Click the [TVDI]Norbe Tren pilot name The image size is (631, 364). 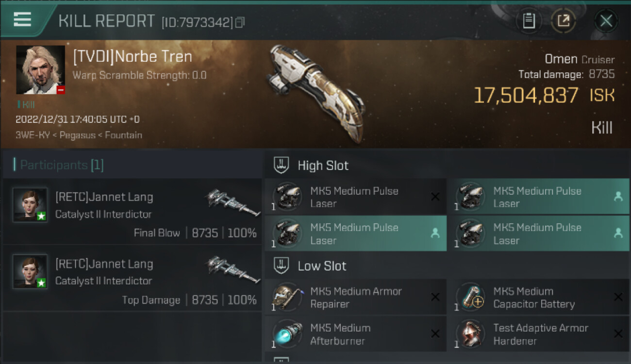coord(133,57)
